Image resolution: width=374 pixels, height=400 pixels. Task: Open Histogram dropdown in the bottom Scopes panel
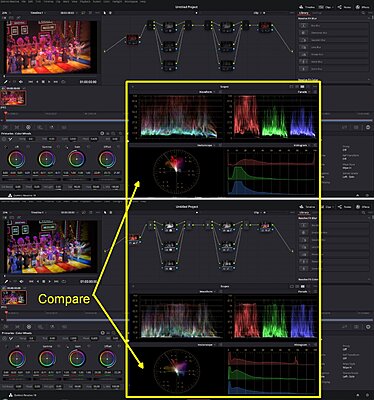302,345
